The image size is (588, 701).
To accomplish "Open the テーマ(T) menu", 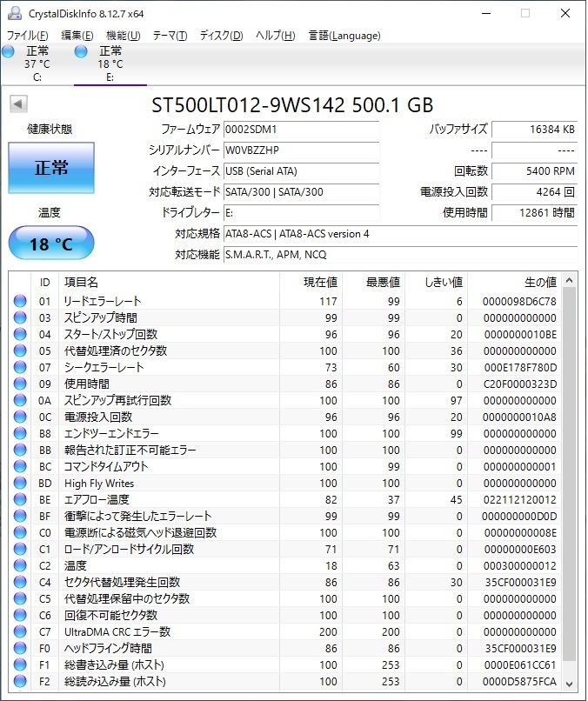I will coord(170,36).
